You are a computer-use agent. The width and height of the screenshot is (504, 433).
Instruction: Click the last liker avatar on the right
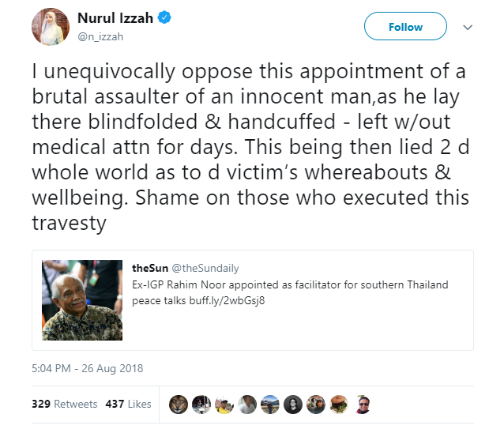click(362, 404)
